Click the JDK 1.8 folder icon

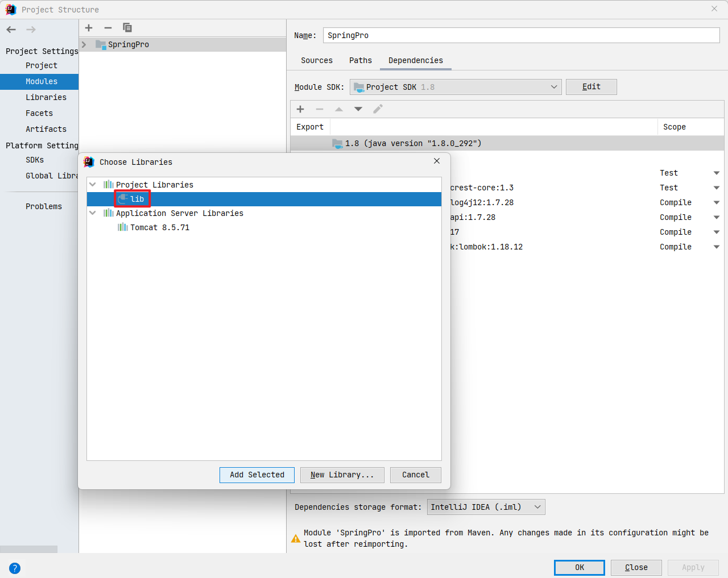coord(337,143)
